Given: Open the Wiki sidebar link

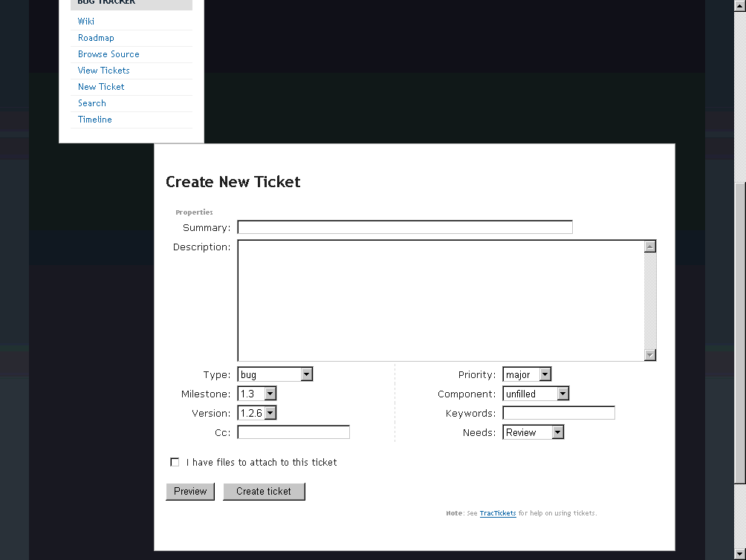Looking at the screenshot, I should [x=86, y=22].
